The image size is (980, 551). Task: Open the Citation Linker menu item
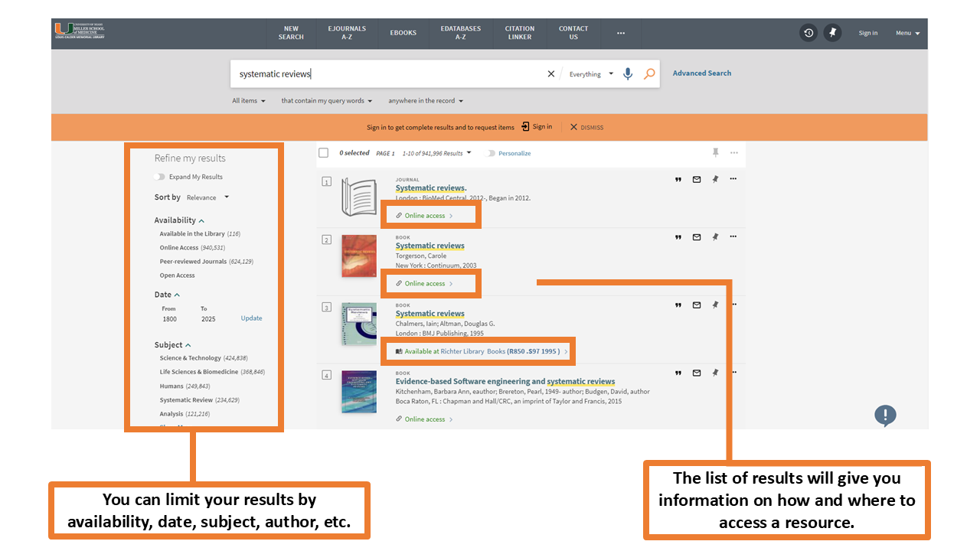(x=519, y=33)
